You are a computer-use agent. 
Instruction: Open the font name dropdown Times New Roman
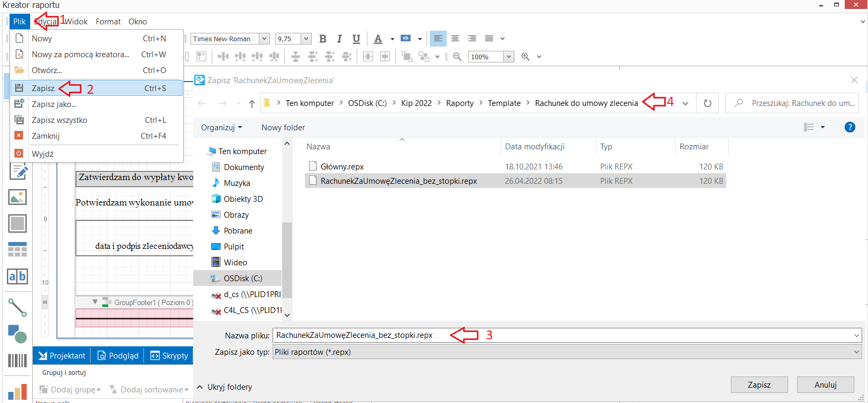265,39
